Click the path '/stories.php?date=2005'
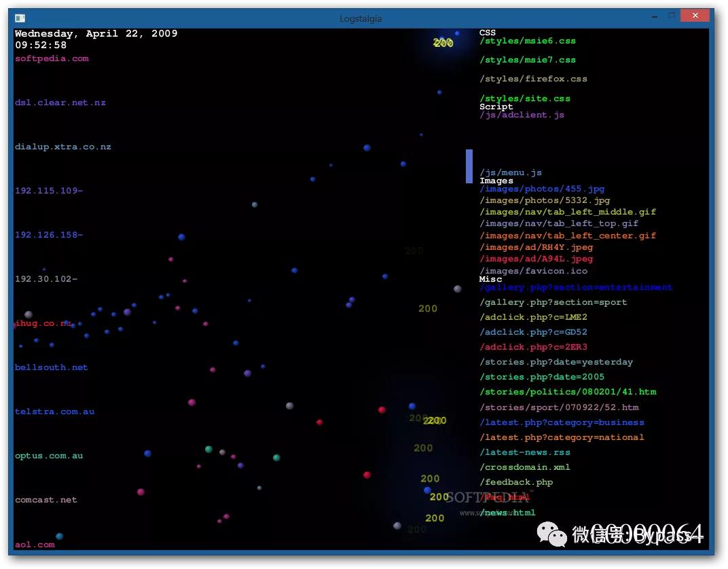This screenshot has width=728, height=569. click(x=543, y=377)
